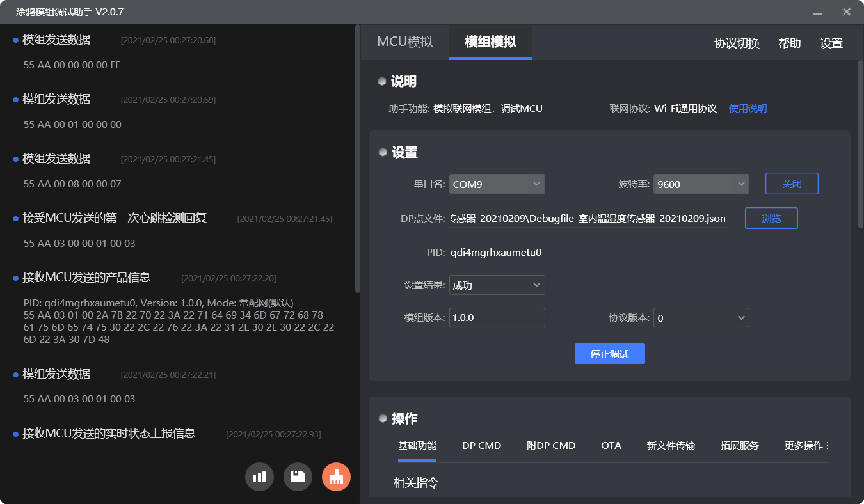Open the 串口名 COM9 dropdown
The height and width of the screenshot is (504, 864).
497,184
